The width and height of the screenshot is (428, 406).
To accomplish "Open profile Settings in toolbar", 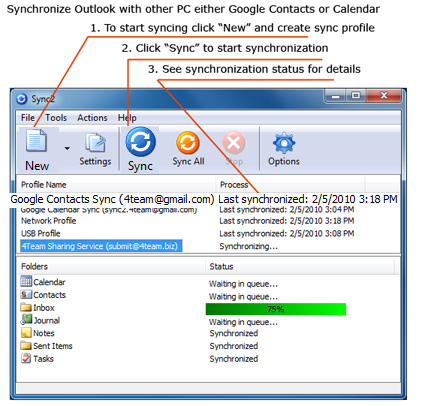I will 95,149.
